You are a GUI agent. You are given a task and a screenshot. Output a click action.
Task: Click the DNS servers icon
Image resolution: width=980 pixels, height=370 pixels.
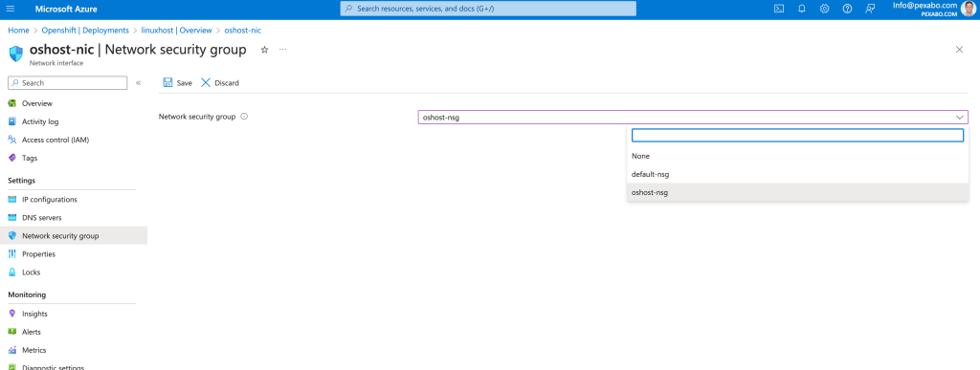point(11,218)
